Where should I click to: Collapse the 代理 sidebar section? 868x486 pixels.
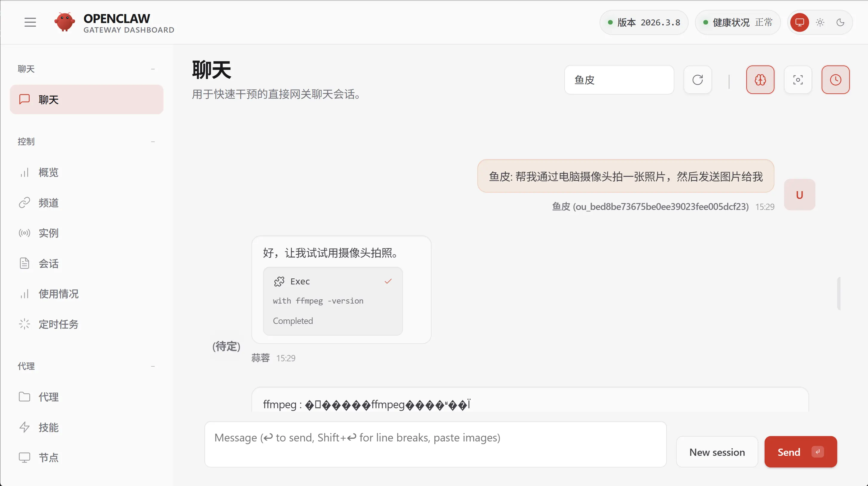click(x=153, y=366)
